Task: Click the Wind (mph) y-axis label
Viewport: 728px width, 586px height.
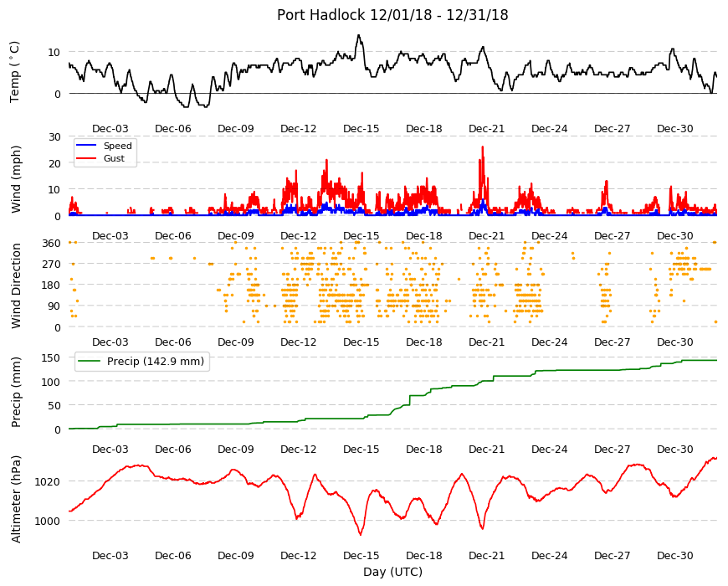Action: (x=16, y=179)
